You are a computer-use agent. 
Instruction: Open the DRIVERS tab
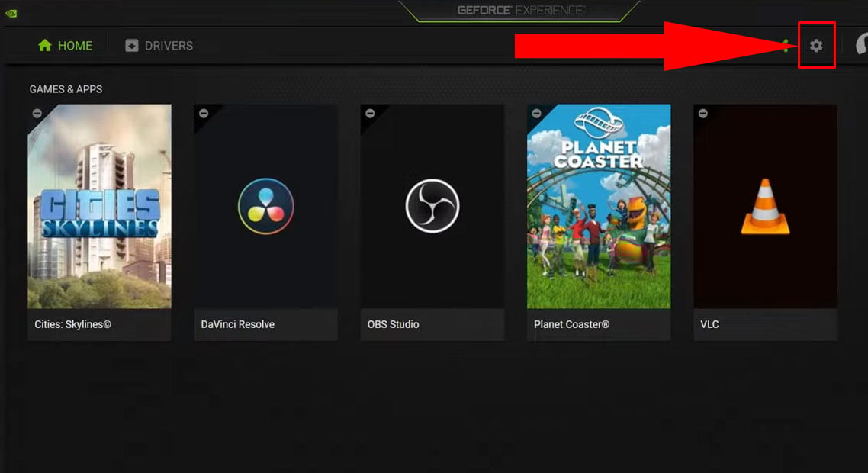click(x=159, y=46)
